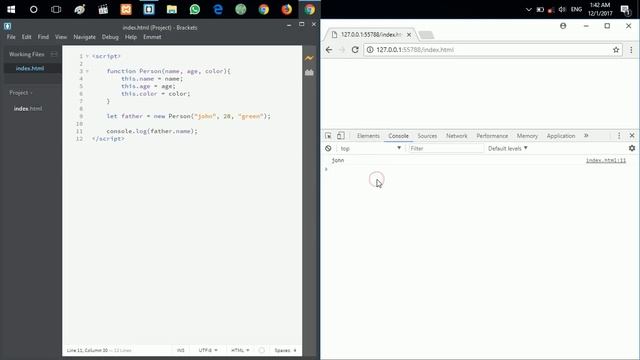Switch to DevTools Memory tab

click(527, 136)
